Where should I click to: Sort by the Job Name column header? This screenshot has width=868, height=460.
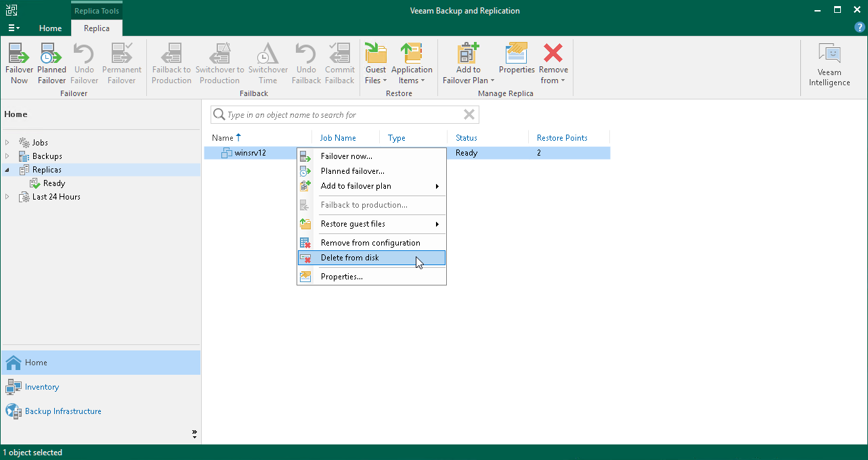coord(338,138)
